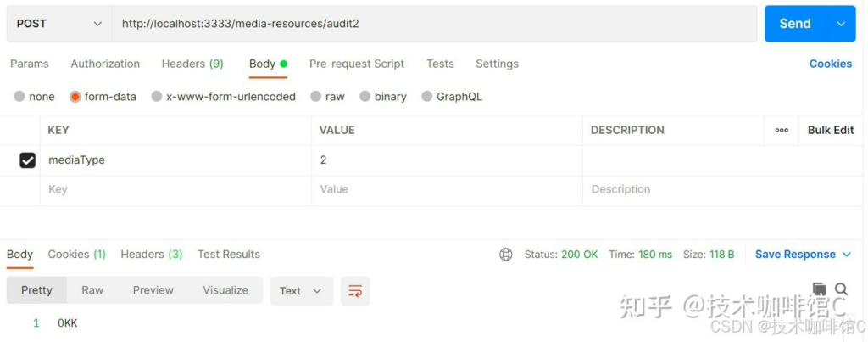Open the Pre-request Script tab
Screen dimensions: 868x342
[x=356, y=64]
